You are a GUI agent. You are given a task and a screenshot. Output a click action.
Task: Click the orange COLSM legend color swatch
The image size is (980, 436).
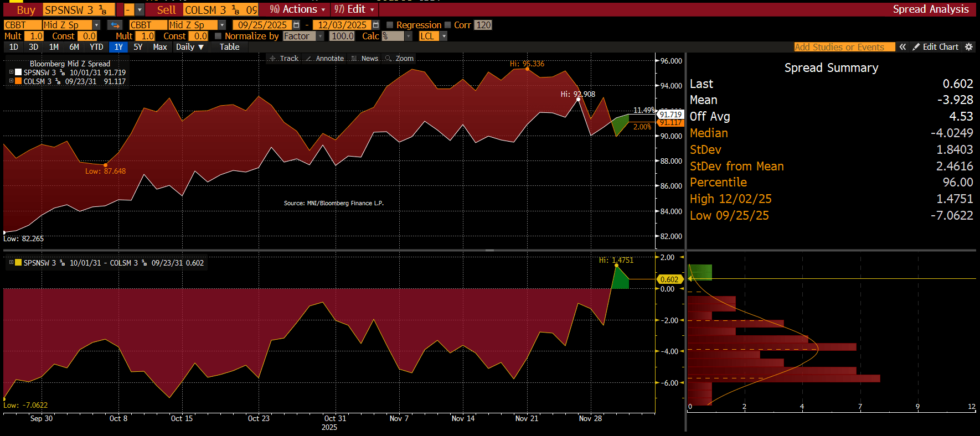click(18, 81)
